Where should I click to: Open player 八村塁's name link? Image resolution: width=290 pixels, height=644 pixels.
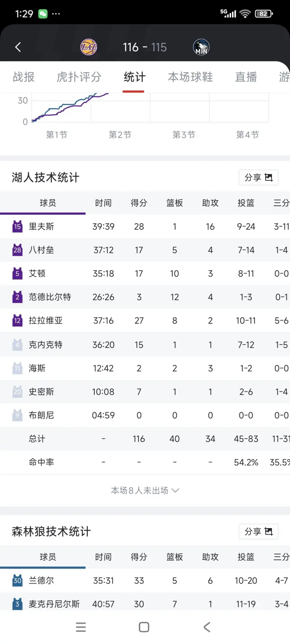click(41, 250)
